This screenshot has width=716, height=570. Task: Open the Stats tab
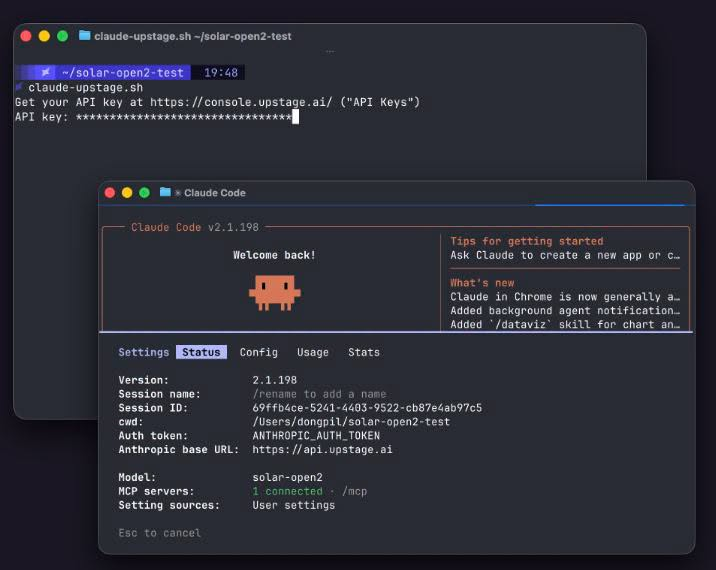364,352
